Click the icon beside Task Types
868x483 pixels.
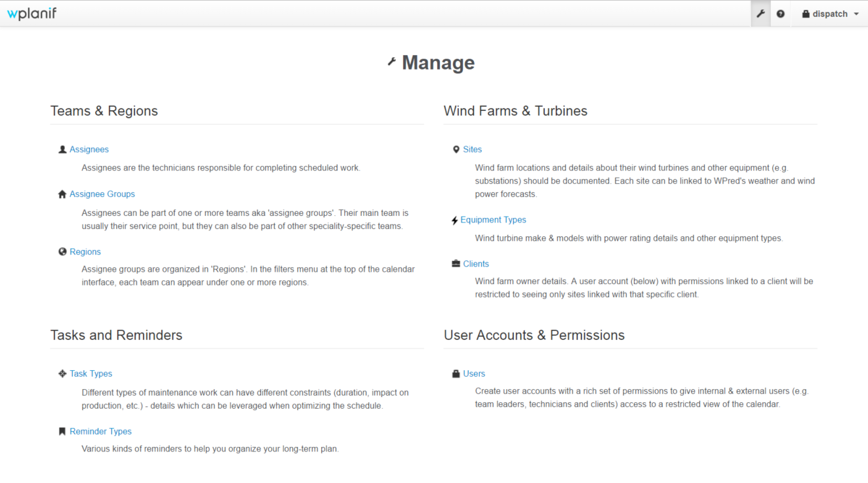point(62,374)
